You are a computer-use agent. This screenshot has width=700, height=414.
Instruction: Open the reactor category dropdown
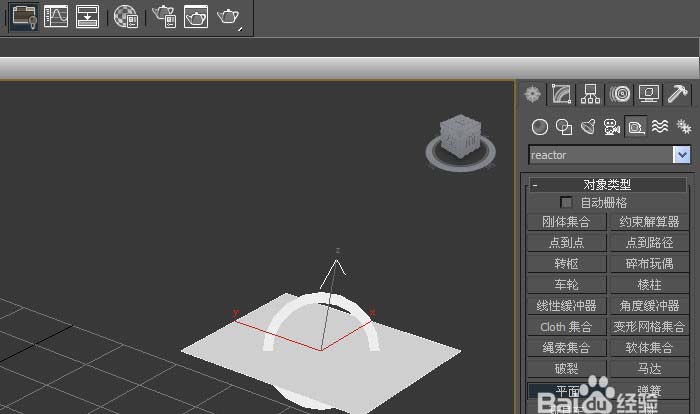click(x=681, y=155)
